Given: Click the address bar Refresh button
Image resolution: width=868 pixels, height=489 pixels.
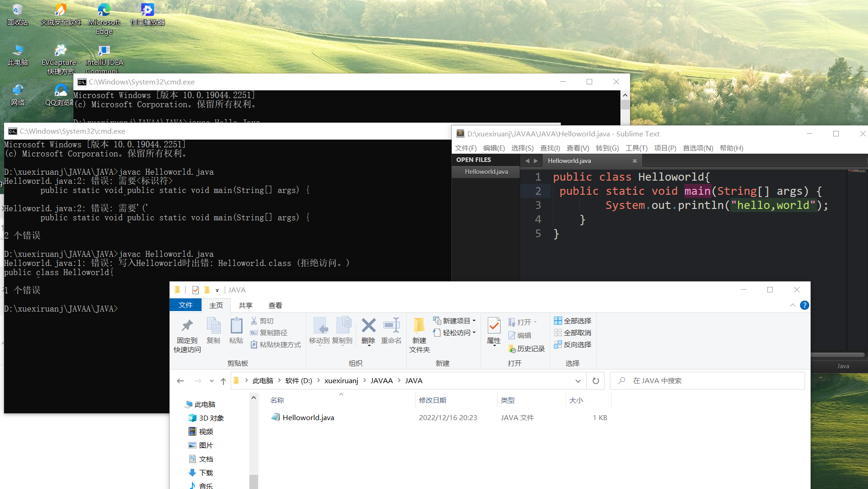Looking at the screenshot, I should [x=596, y=381].
